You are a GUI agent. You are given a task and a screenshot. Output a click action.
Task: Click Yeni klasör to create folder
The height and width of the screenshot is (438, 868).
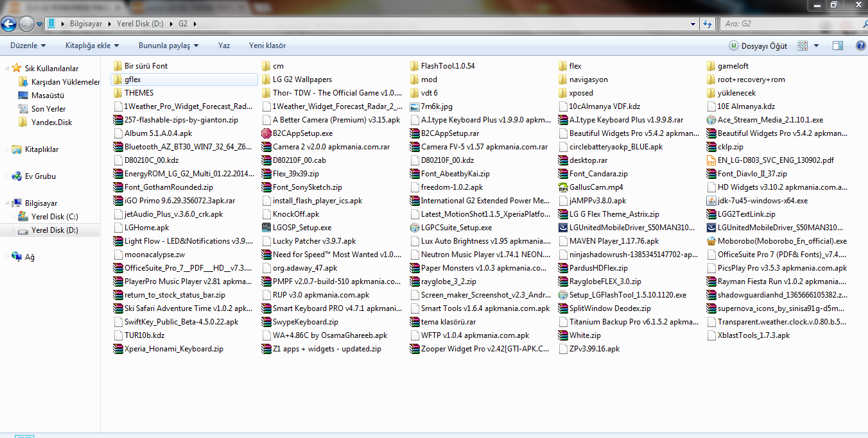pos(268,46)
